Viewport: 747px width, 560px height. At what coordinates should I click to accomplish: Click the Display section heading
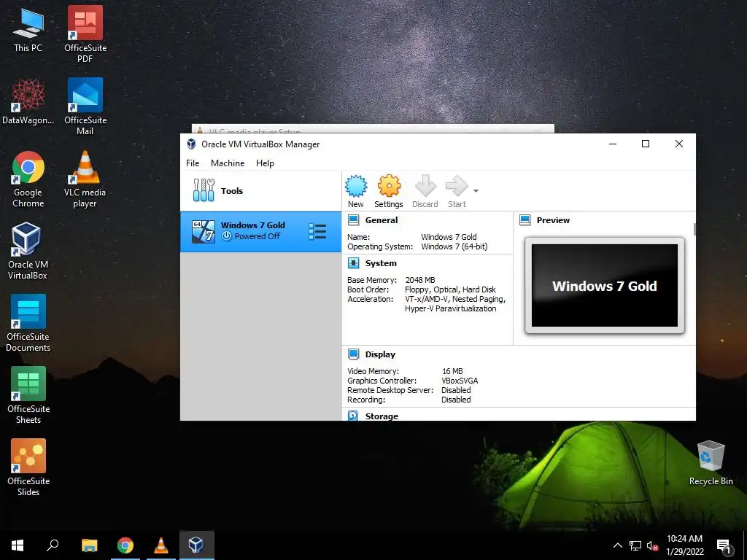pos(380,354)
